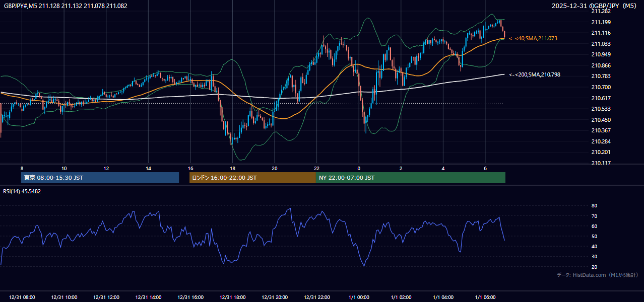
Task: Click price axis value 210.117
Action: pos(601,163)
